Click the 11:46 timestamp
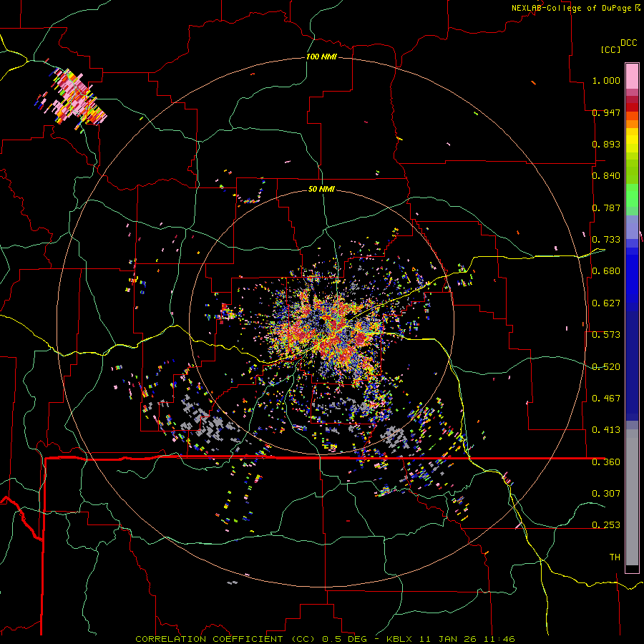644x644 pixels. [x=499, y=639]
